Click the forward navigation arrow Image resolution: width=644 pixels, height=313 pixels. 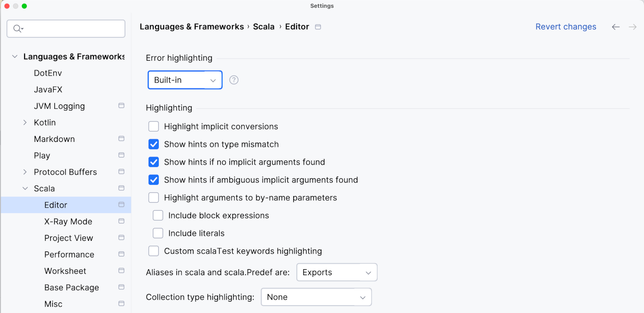tap(633, 27)
